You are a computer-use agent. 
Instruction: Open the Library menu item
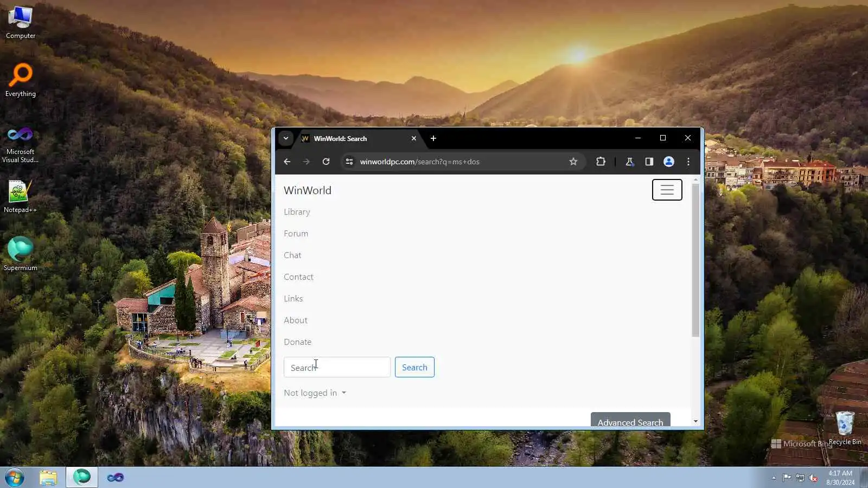pos(297,212)
